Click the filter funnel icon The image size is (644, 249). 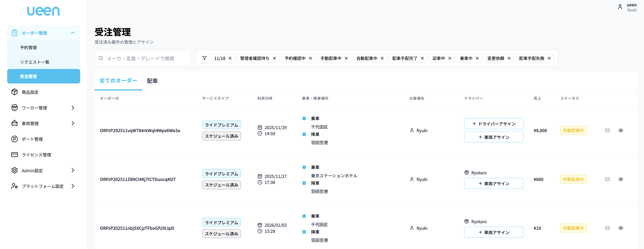pos(204,58)
